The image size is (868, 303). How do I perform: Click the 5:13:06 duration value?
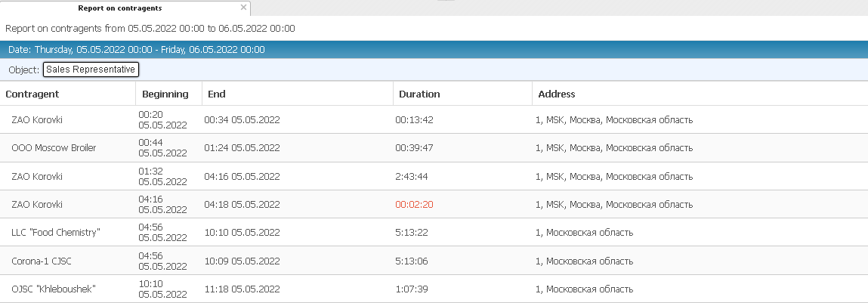click(x=412, y=261)
